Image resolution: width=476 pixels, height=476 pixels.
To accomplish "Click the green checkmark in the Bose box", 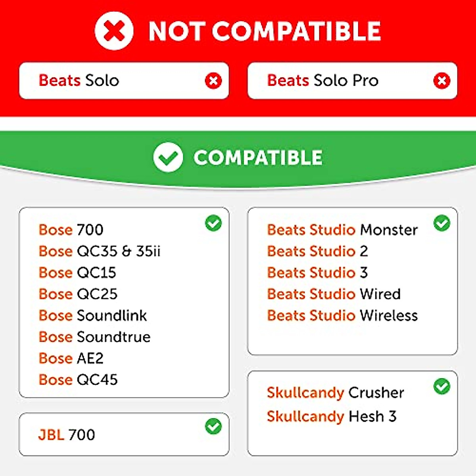I will pyautogui.click(x=213, y=223).
